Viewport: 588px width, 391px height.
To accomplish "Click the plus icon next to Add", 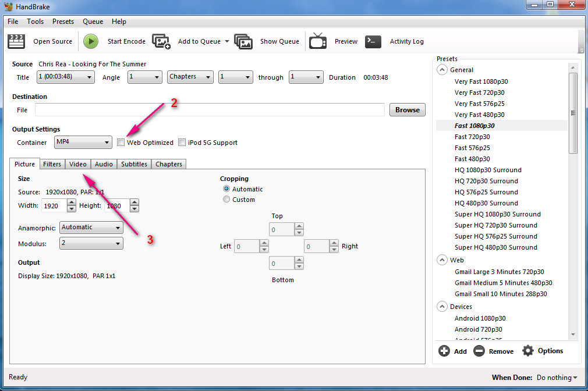I will (444, 351).
